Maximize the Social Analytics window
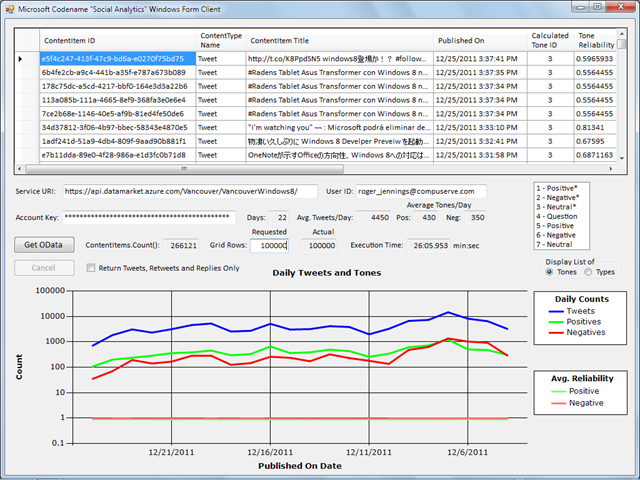The image size is (640, 480). click(597, 7)
